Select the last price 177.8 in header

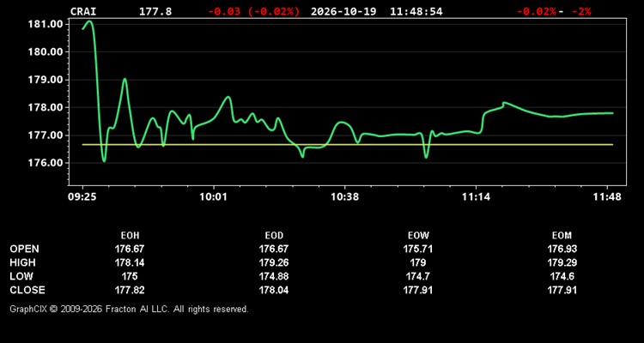click(x=155, y=11)
